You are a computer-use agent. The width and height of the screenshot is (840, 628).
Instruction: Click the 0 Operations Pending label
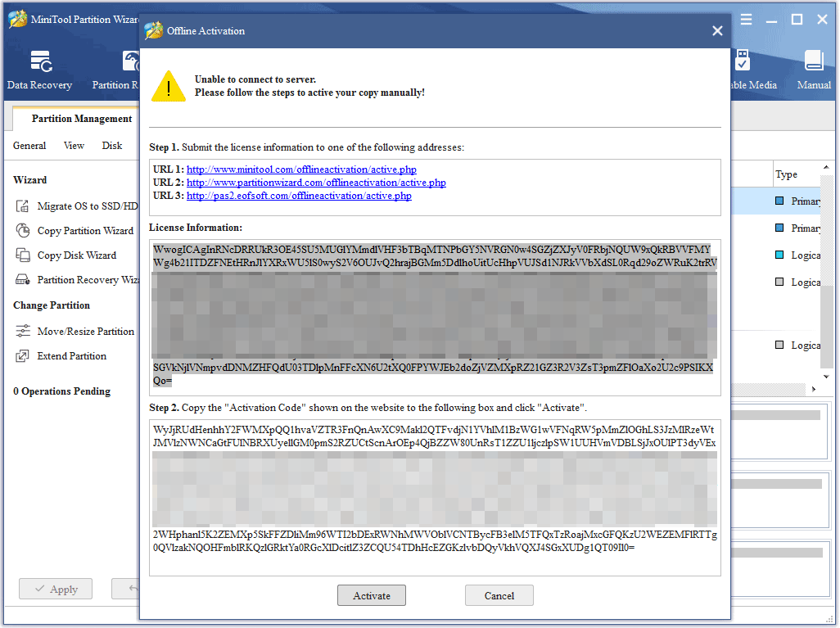61,391
